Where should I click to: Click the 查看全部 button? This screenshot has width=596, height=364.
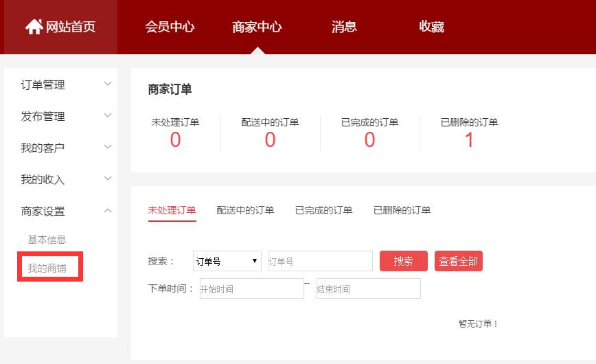[x=459, y=261]
